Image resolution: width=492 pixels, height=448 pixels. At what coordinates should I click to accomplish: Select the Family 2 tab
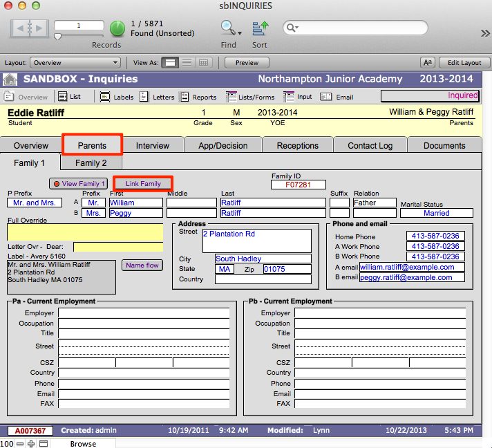click(91, 163)
